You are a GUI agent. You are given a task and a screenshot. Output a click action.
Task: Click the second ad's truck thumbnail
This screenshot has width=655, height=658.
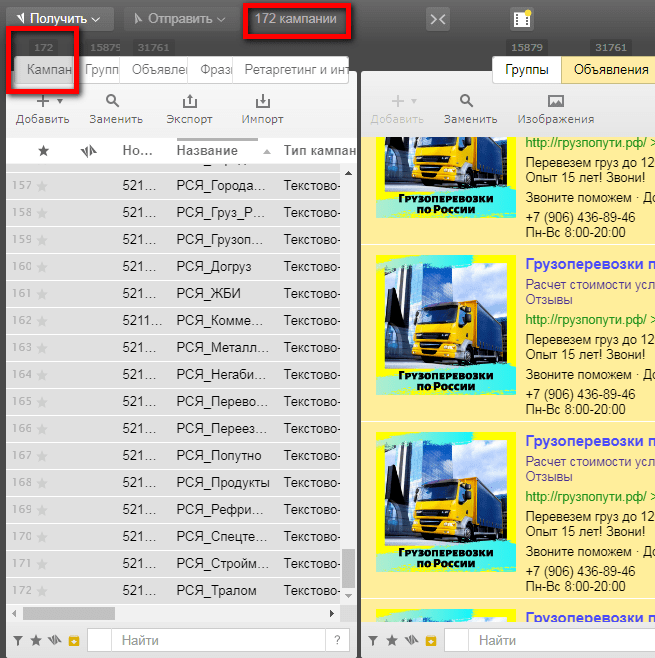[446, 325]
